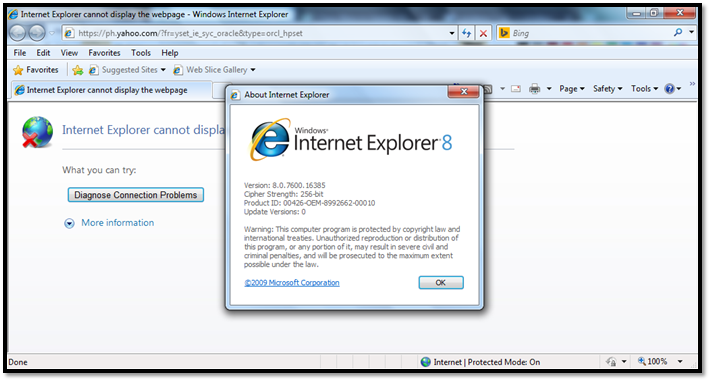Viewport: 711px width, 382px height.
Task: Open the Safety command bar menu
Action: pyautogui.click(x=608, y=89)
